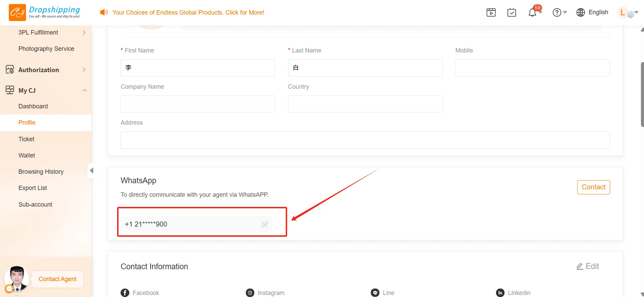
Task: Go to Dashboard in the sidebar
Action: click(x=33, y=106)
